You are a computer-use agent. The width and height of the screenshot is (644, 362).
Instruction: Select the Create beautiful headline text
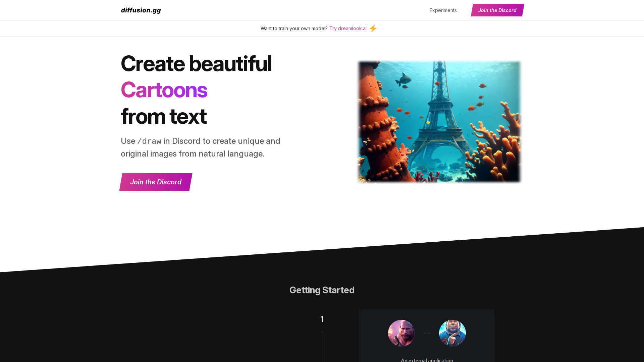196,64
